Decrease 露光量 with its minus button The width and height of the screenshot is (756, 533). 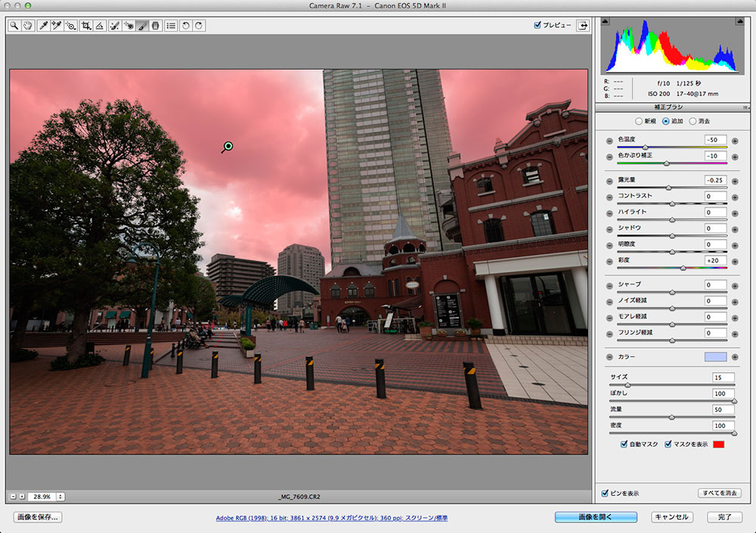tap(609, 181)
